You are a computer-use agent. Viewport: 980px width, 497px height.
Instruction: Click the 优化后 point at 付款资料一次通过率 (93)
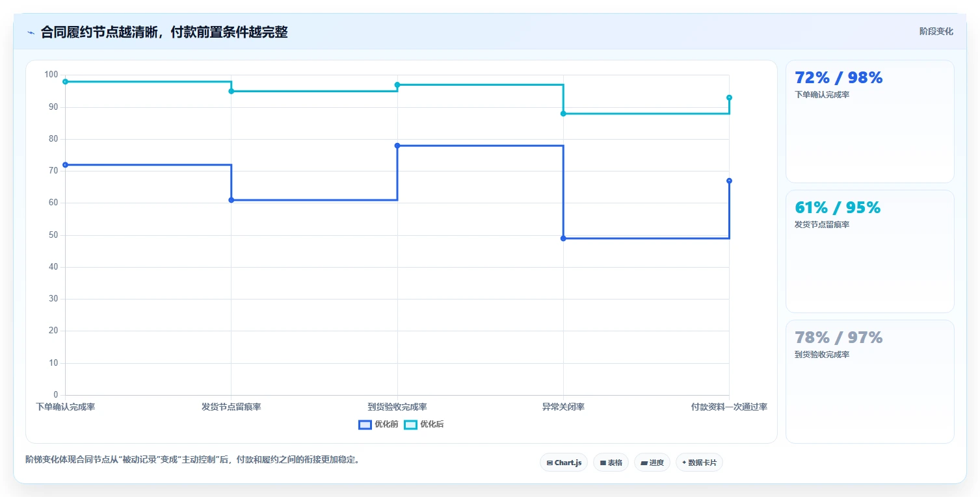729,97
